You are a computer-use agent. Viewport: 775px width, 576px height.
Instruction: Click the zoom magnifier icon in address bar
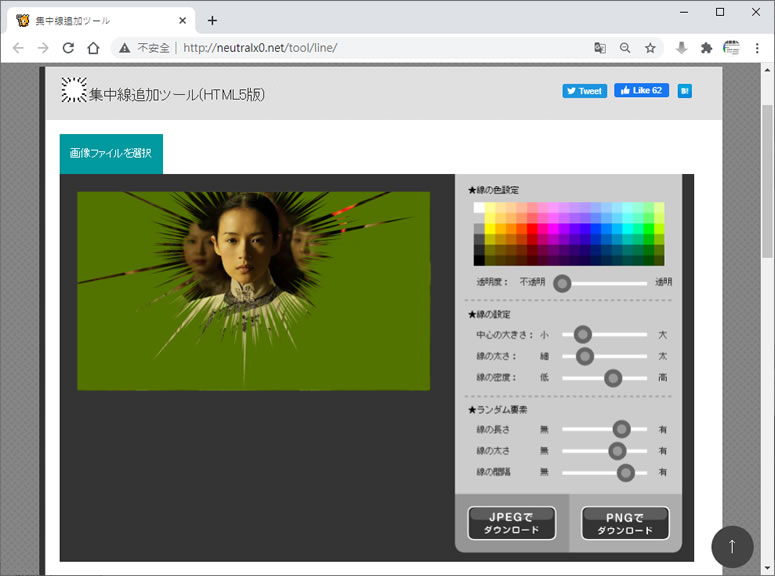pos(625,48)
